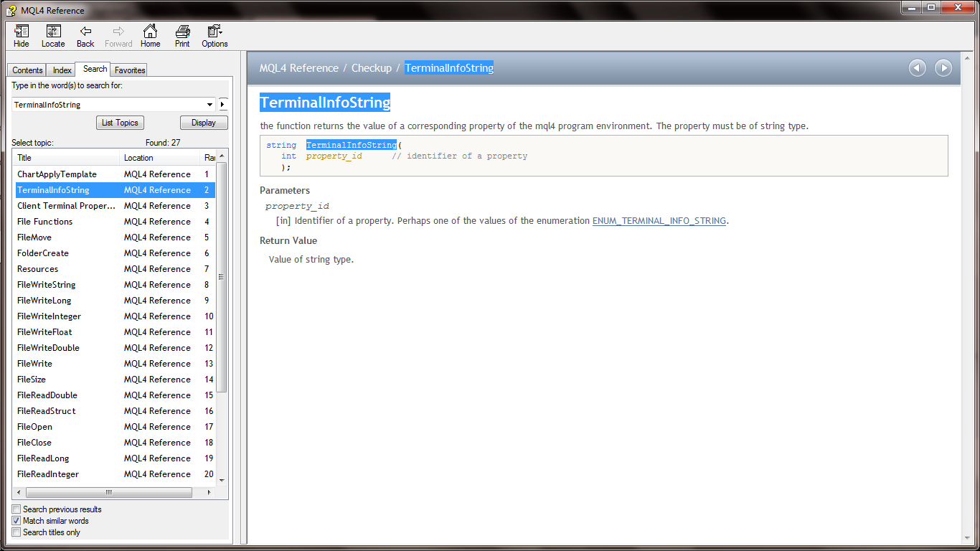The height and width of the screenshot is (551, 980).
Task: Select FileMove topic
Action: [x=115, y=237]
